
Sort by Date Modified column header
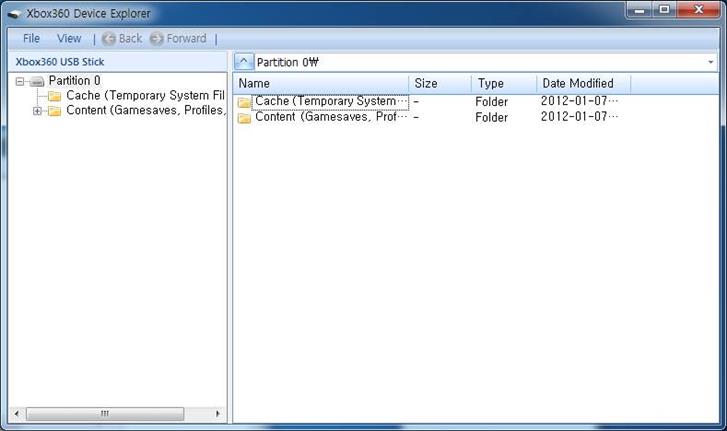pyautogui.click(x=584, y=83)
